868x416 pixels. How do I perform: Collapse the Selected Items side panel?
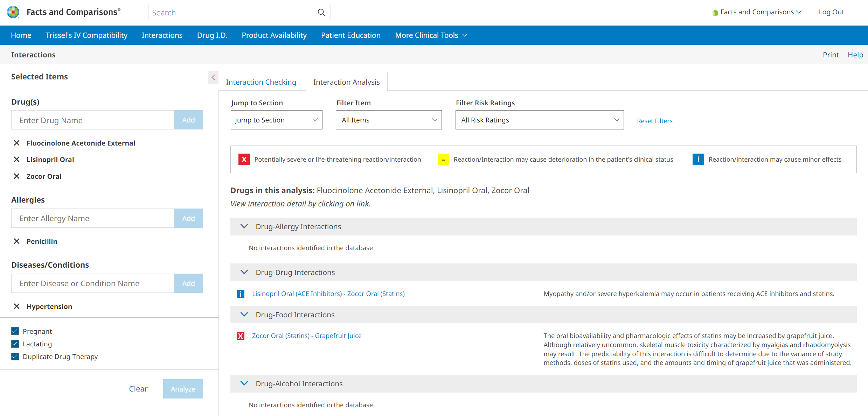(x=213, y=77)
